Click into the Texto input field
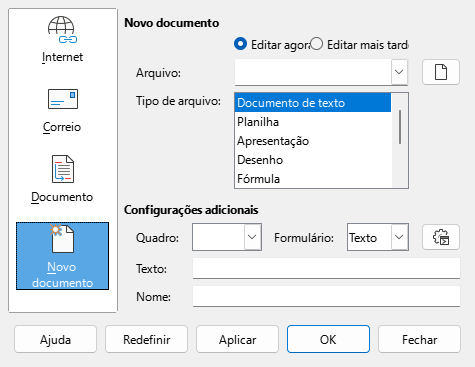Image resolution: width=475 pixels, height=367 pixels. click(x=326, y=268)
